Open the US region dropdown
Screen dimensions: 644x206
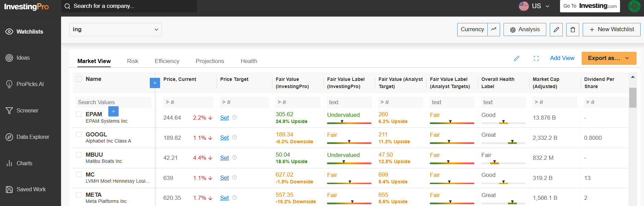click(x=534, y=6)
